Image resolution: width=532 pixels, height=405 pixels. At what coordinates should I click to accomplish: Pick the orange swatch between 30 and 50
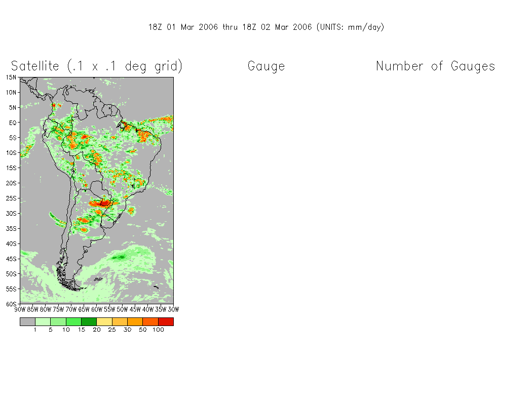[x=135, y=321]
